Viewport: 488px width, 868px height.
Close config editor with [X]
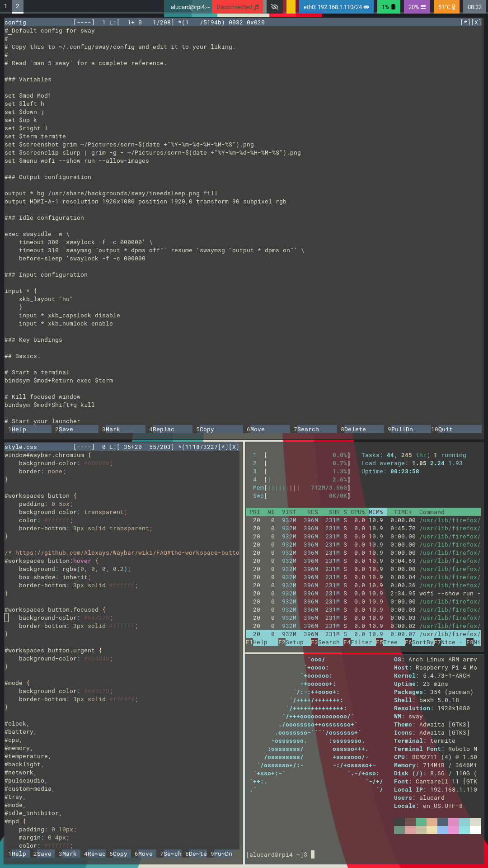[476, 22]
